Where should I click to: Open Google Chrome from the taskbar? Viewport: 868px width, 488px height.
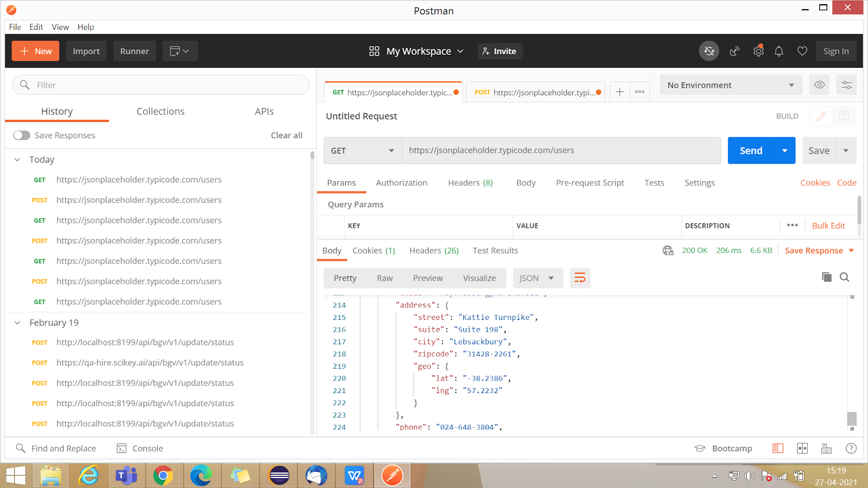pyautogui.click(x=163, y=476)
